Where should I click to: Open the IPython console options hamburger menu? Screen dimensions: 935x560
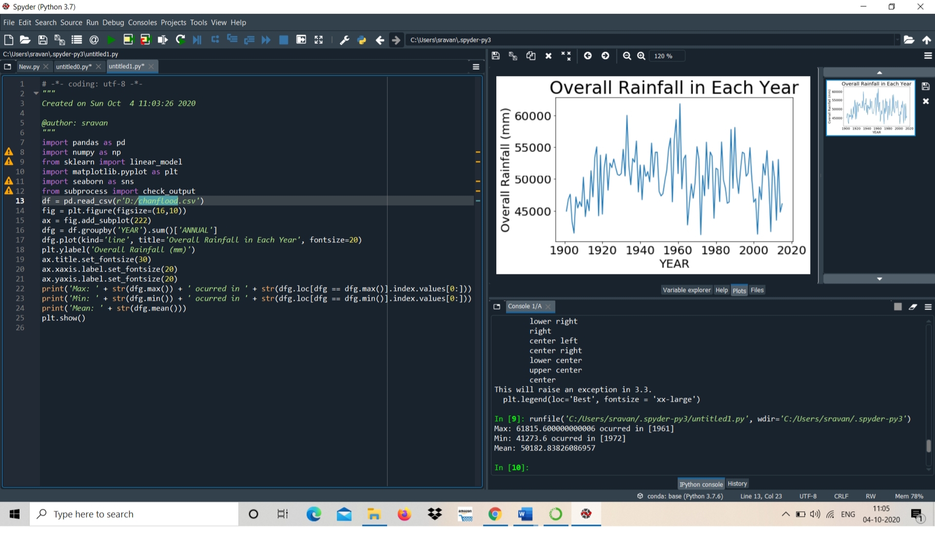928,307
